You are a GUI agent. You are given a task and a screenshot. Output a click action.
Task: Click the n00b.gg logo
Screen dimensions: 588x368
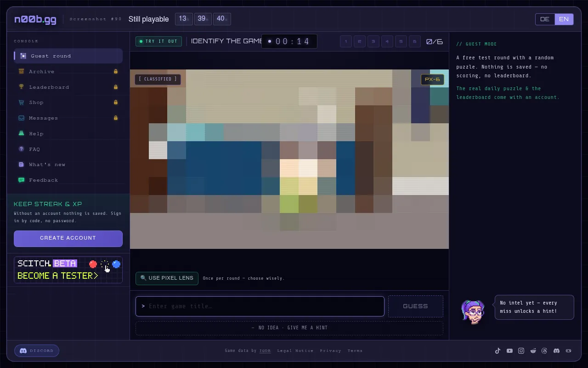(35, 19)
